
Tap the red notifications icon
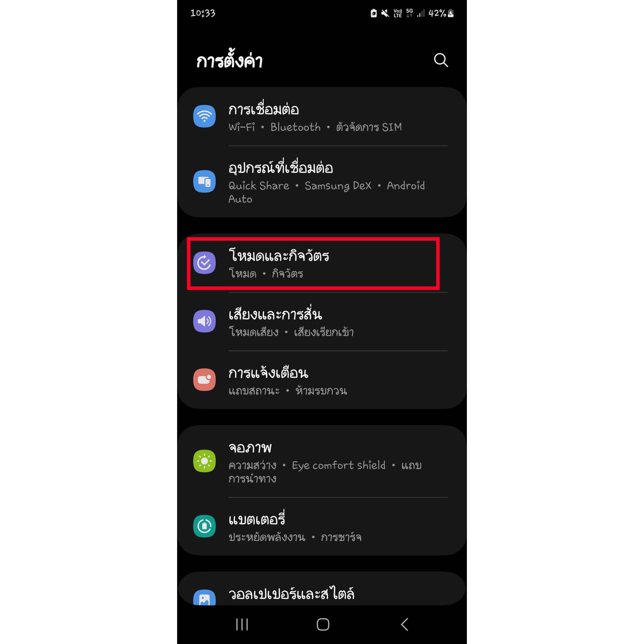tap(204, 380)
